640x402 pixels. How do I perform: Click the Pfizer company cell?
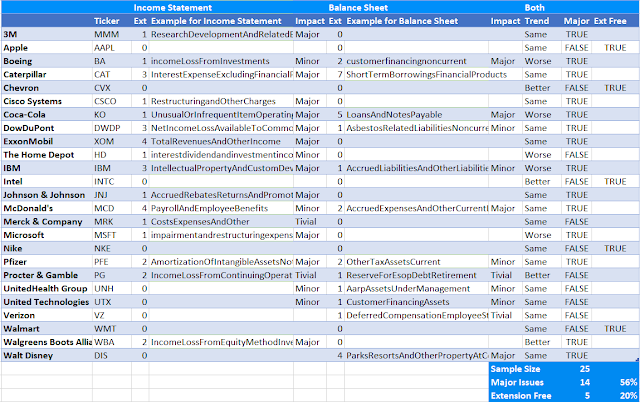47,262
